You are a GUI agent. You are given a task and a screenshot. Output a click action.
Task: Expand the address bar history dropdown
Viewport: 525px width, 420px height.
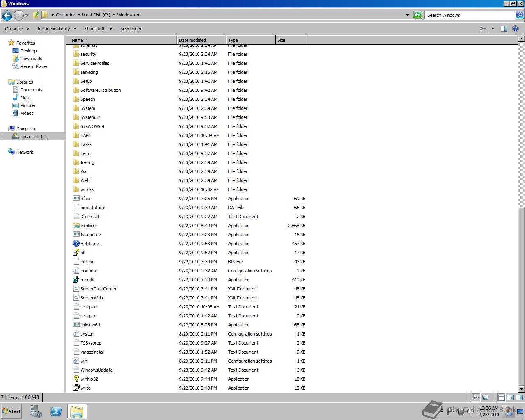[x=407, y=15]
